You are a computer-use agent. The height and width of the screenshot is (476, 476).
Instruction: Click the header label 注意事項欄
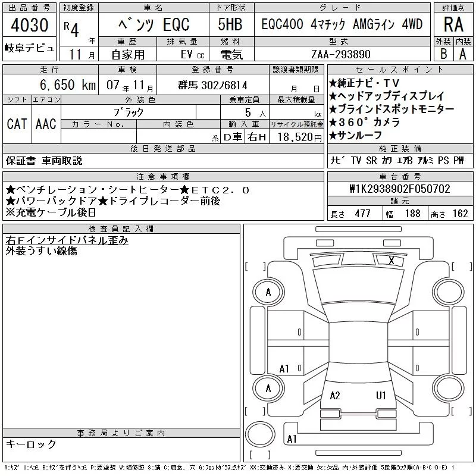163,176
